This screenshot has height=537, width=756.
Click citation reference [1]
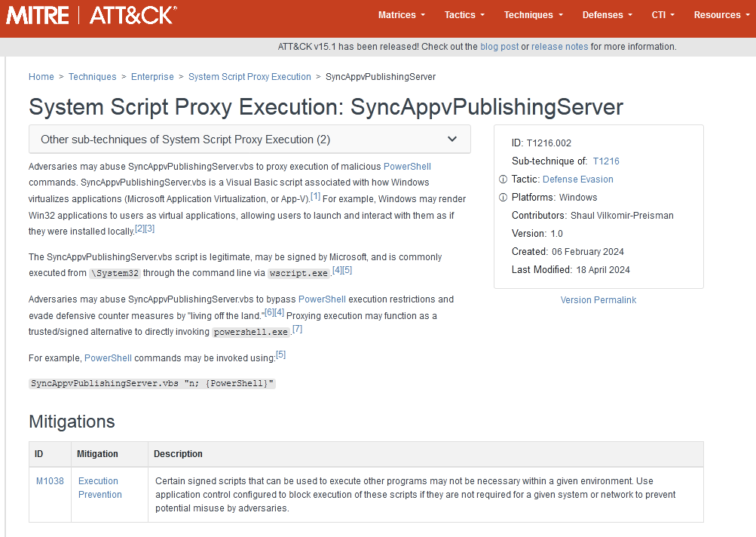click(315, 196)
